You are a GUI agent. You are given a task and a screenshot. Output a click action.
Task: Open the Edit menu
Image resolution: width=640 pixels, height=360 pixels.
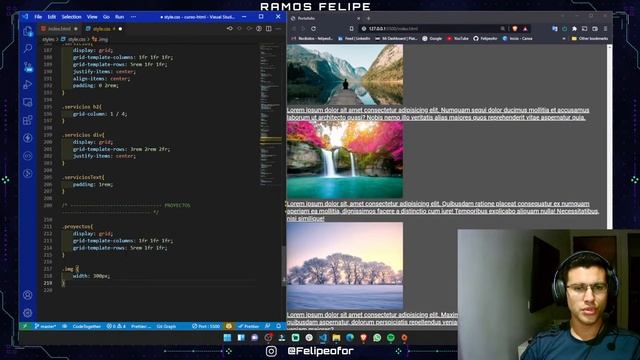pyautogui.click(x=52, y=17)
